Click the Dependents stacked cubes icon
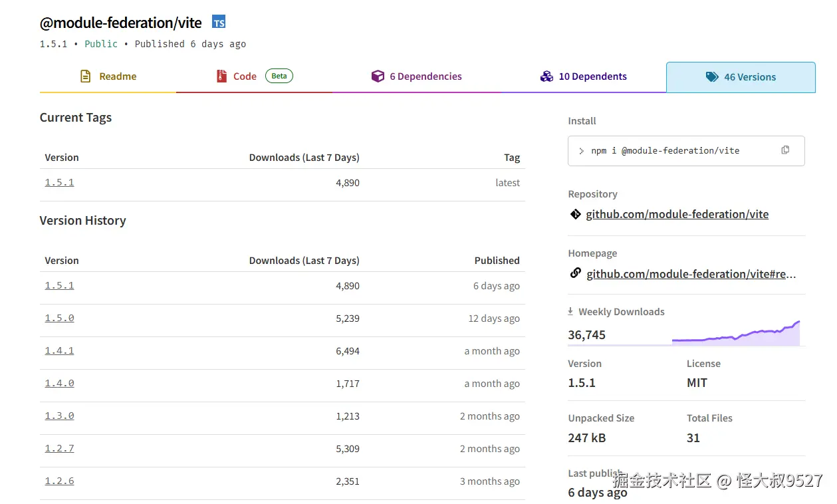The width and height of the screenshot is (837, 504). point(546,76)
